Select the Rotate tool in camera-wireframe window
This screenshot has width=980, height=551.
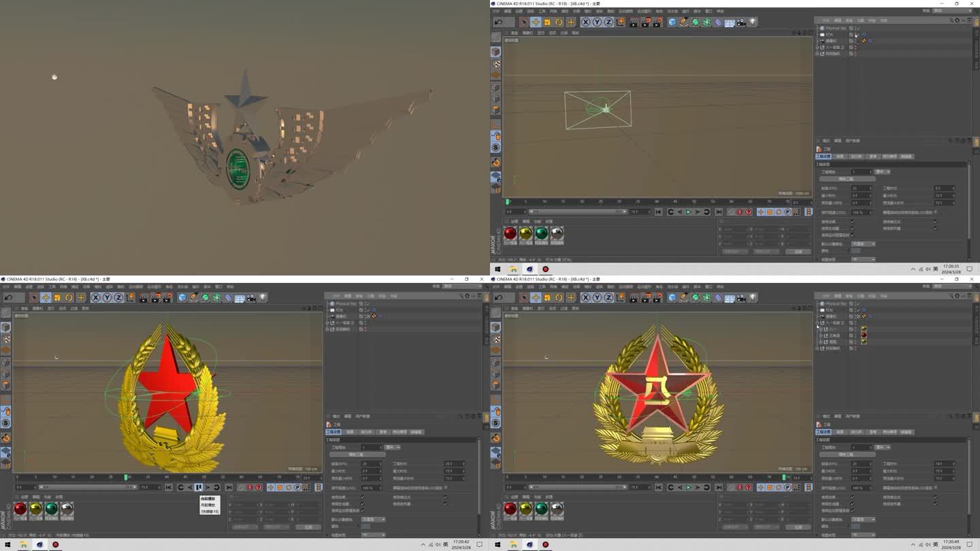click(x=559, y=22)
